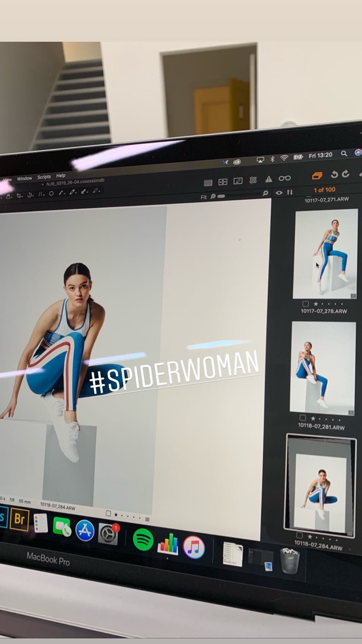Open Reminders from the dock
Screen dimensions: 362x644
(41, 523)
